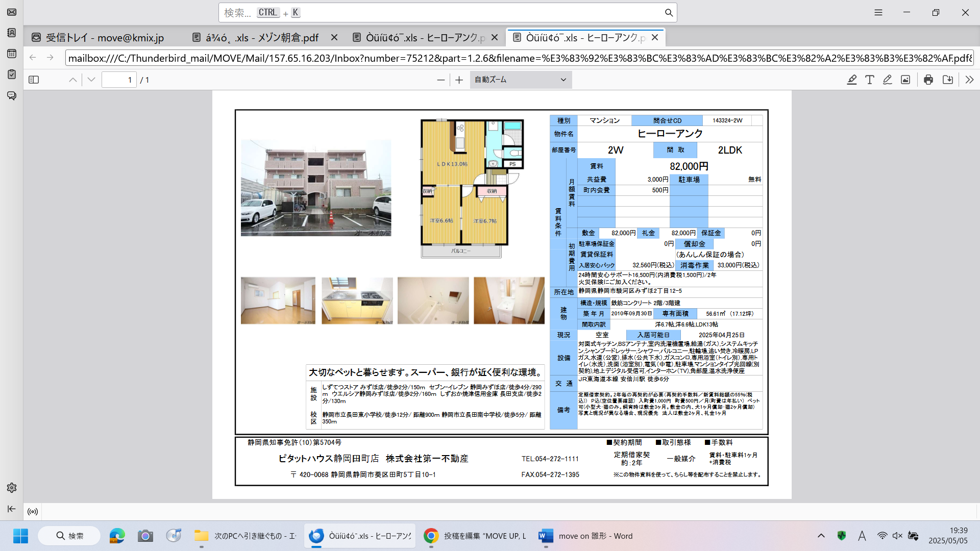Open Thunderbird address book in sidebar
The width and height of the screenshot is (980, 551).
click(x=11, y=33)
